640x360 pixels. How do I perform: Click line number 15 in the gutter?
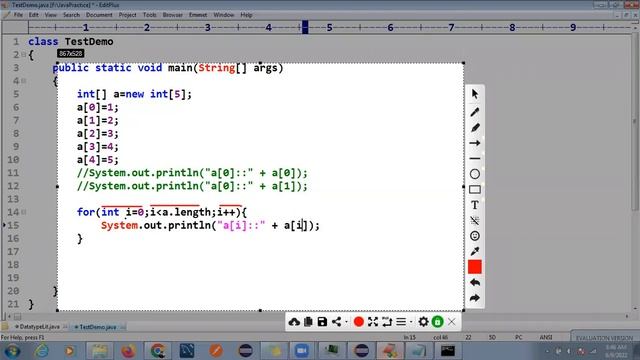[13, 225]
